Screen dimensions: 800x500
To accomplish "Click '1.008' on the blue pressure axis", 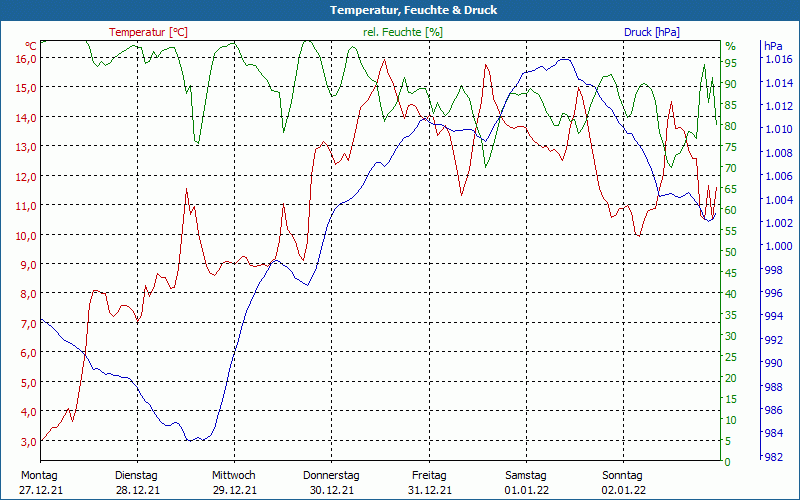I will (778, 153).
